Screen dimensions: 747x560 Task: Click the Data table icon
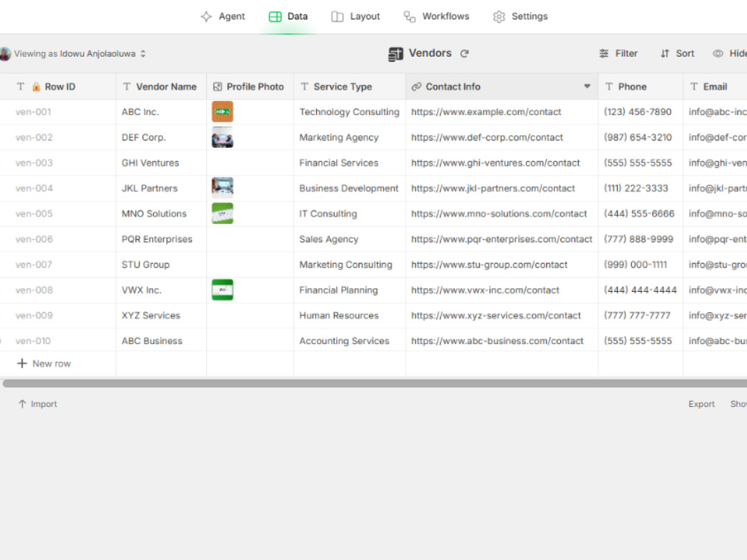point(275,16)
